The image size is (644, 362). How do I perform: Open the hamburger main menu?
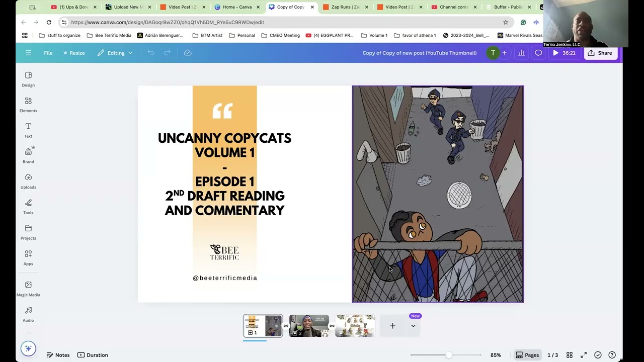pyautogui.click(x=28, y=53)
